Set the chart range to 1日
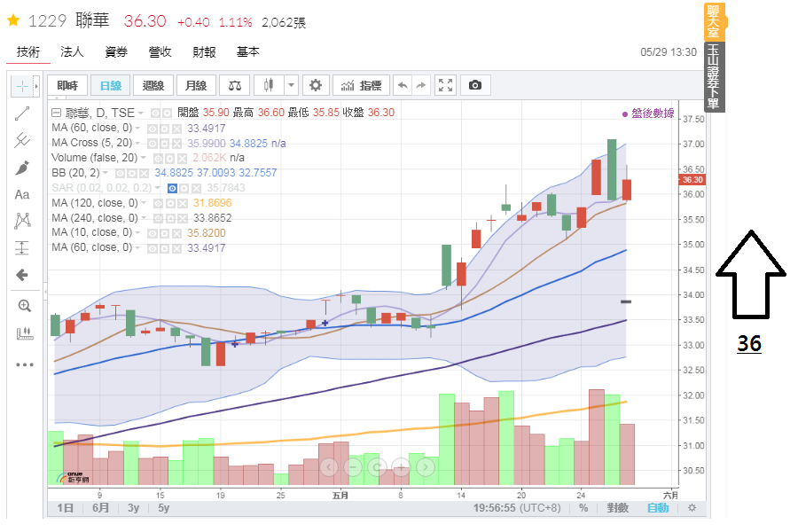The image size is (798, 532). (x=65, y=508)
